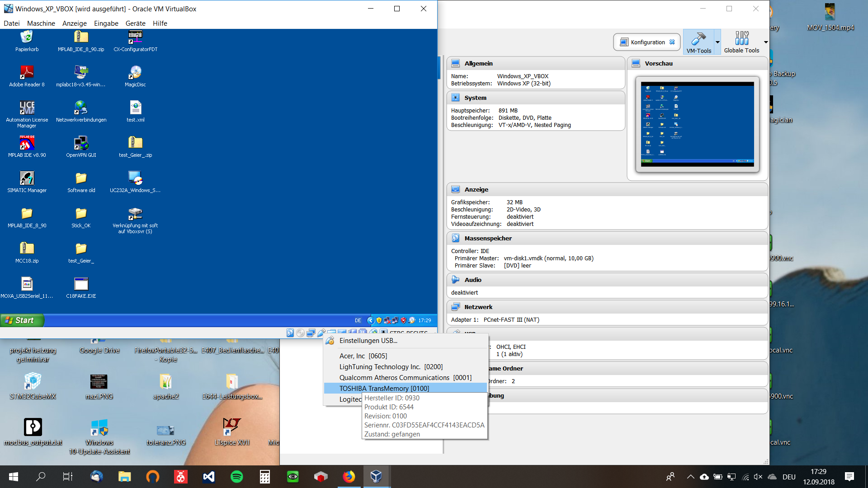Open Windows host Start menu
The height and width of the screenshot is (488, 868).
[x=14, y=477]
